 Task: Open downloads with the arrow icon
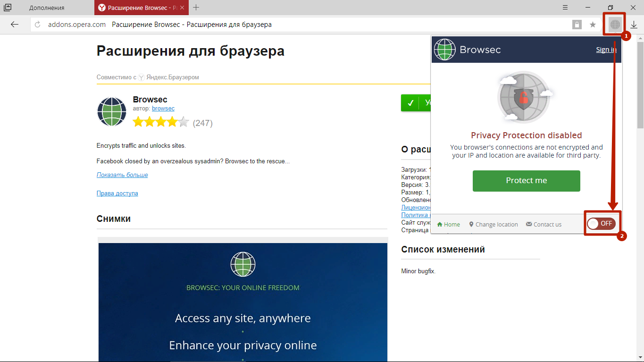point(634,25)
